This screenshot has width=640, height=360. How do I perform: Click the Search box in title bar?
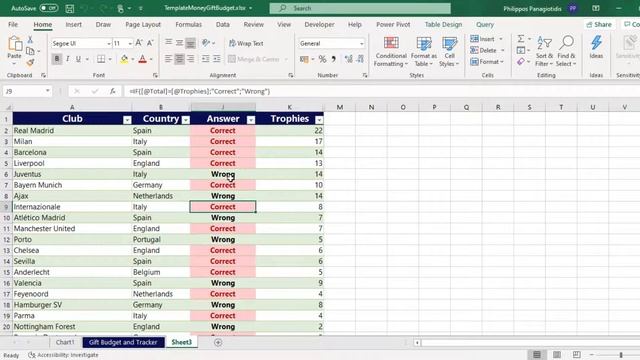coord(360,8)
